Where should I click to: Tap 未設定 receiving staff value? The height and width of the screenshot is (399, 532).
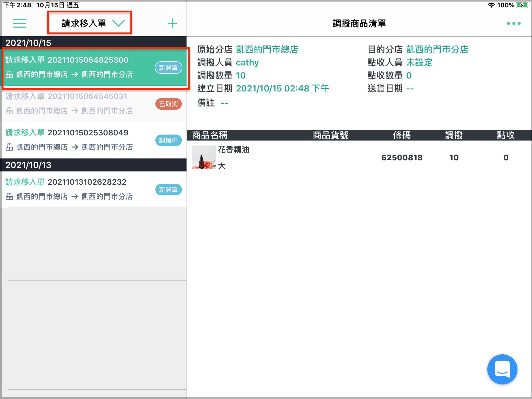pos(419,62)
